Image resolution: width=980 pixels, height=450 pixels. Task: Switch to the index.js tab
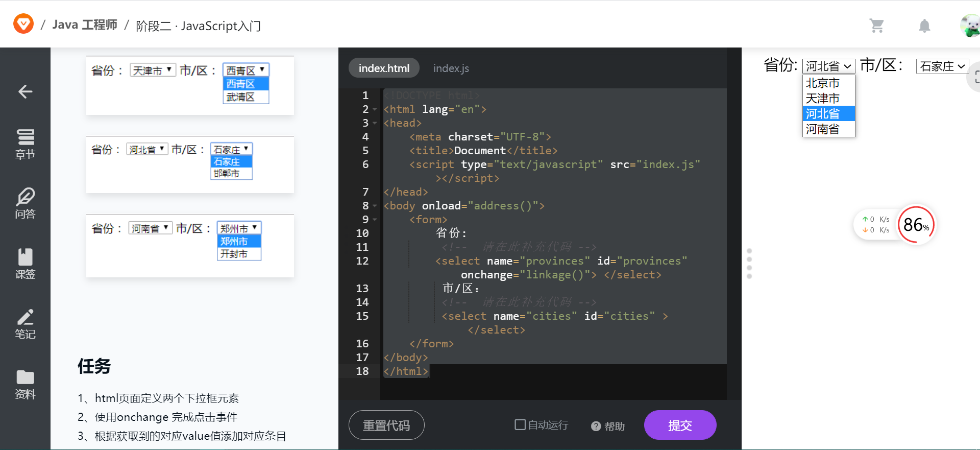point(451,68)
